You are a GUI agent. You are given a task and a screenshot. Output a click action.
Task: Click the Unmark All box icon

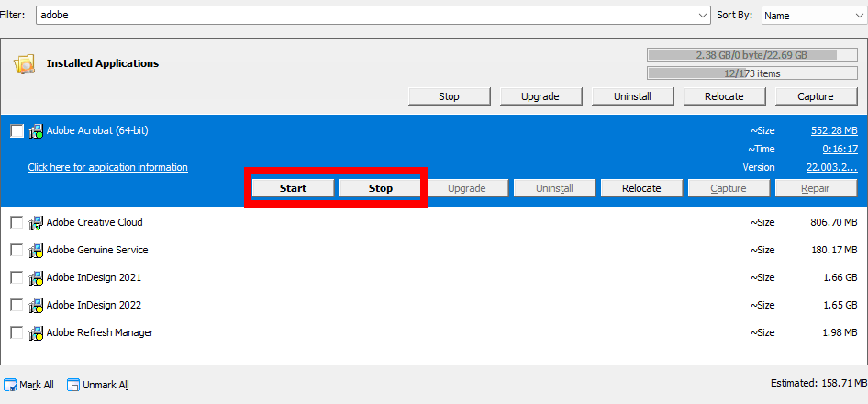point(73,385)
